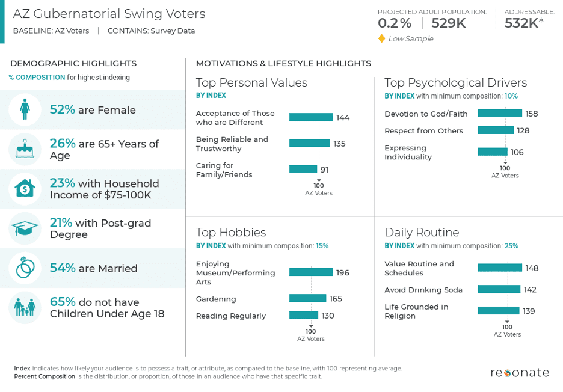Click the yellow Low Sample diamond icon
Screen dimensions: 563x392
click(381, 38)
